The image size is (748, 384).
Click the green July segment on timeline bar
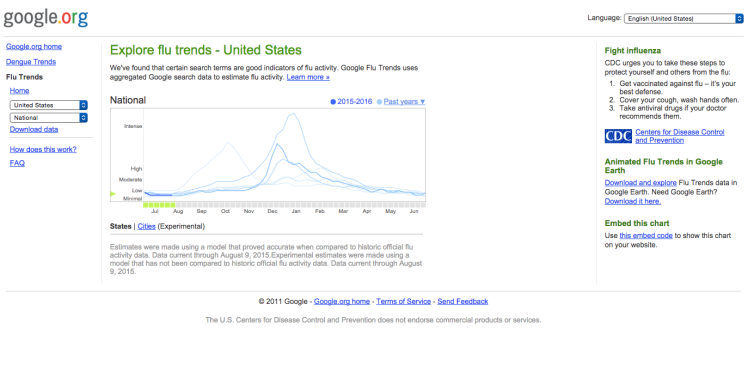[159, 205]
